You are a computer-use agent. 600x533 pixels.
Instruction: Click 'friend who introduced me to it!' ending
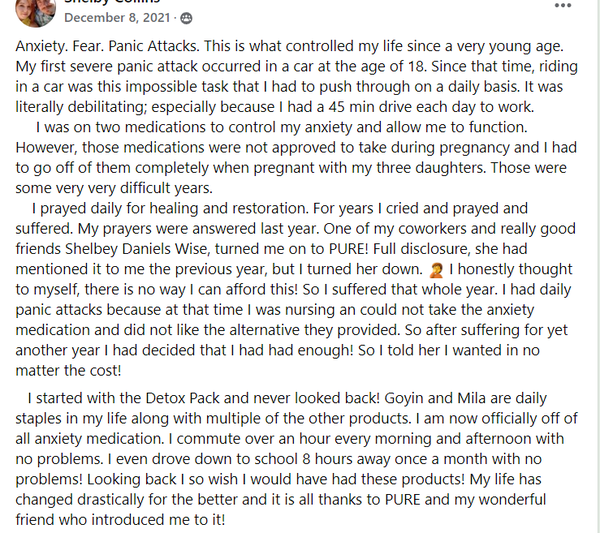118,520
